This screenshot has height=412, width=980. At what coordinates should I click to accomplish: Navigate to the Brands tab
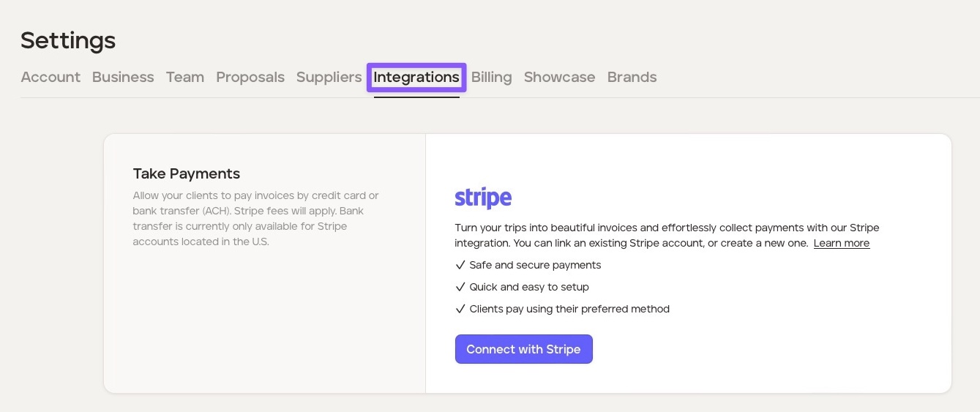pos(632,77)
